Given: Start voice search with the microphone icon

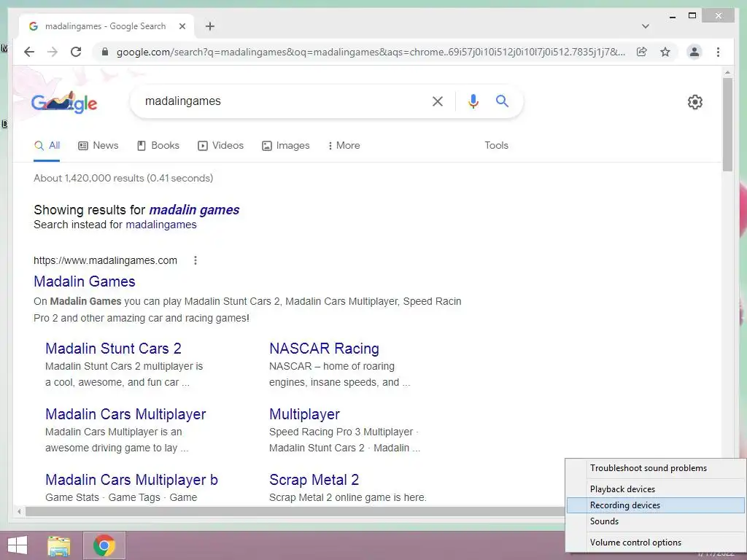Looking at the screenshot, I should [x=473, y=101].
